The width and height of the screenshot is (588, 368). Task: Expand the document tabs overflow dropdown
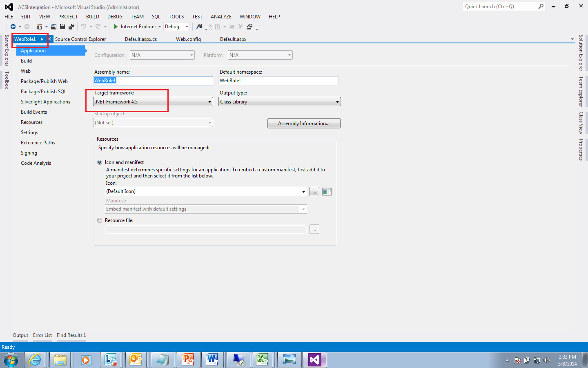pos(572,39)
